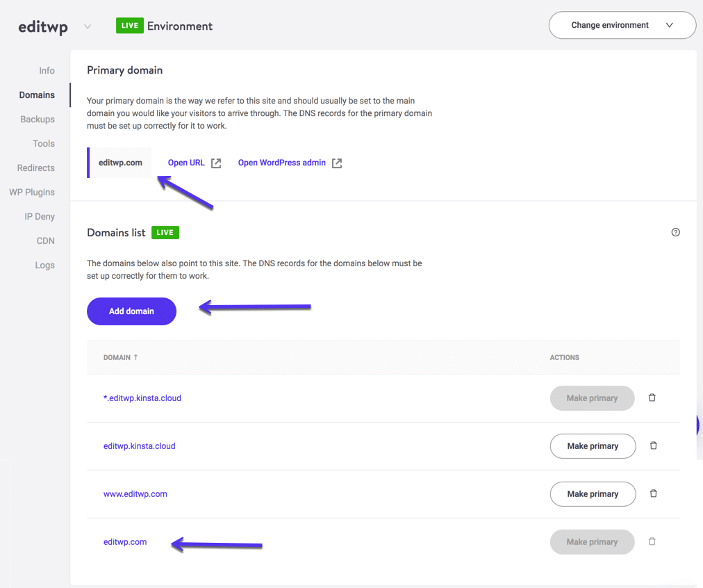Image resolution: width=703 pixels, height=588 pixels.
Task: Toggle the sort arrow on the DOMAIN column
Action: coord(137,357)
